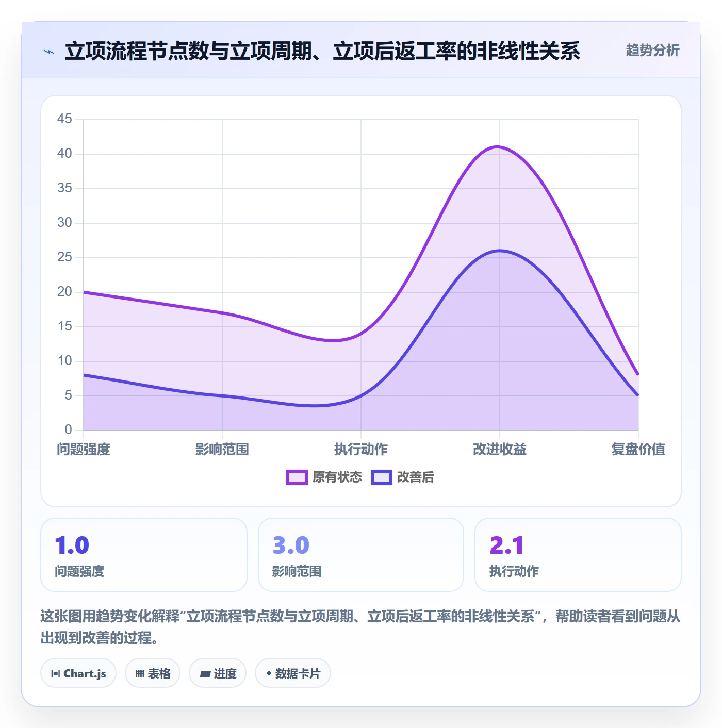Open the 2.1 执行动作 data card
Image resolution: width=722 pixels, height=728 pixels.
pyautogui.click(x=578, y=555)
